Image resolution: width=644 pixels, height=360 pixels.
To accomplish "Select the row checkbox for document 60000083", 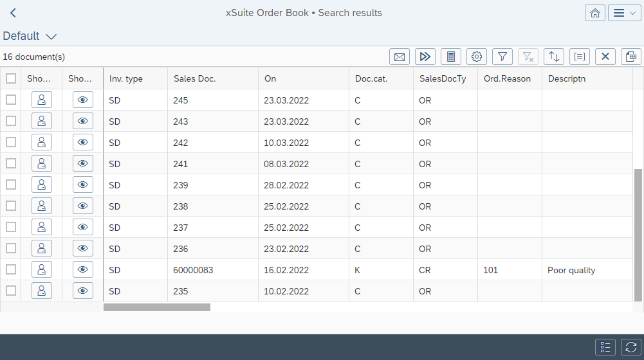I will [x=11, y=269].
